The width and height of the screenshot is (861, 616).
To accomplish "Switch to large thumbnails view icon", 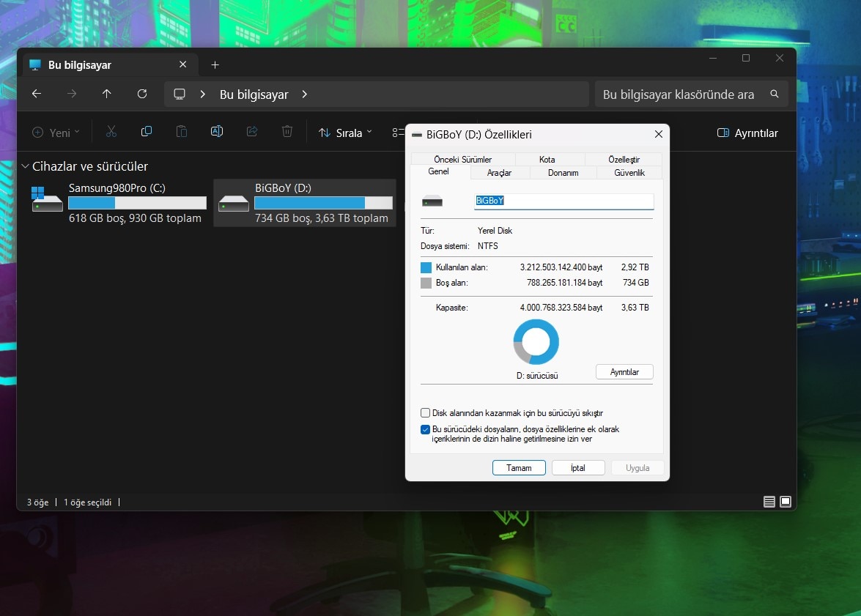I will tap(786, 502).
